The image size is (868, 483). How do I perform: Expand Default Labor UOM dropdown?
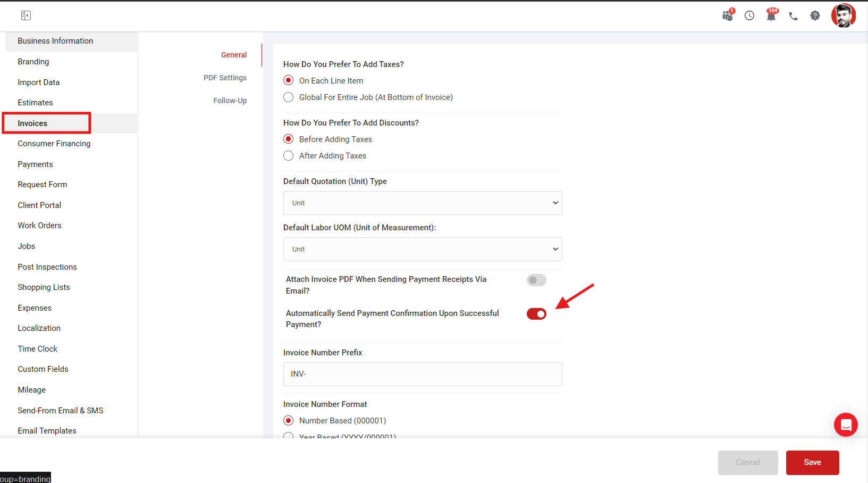click(423, 249)
